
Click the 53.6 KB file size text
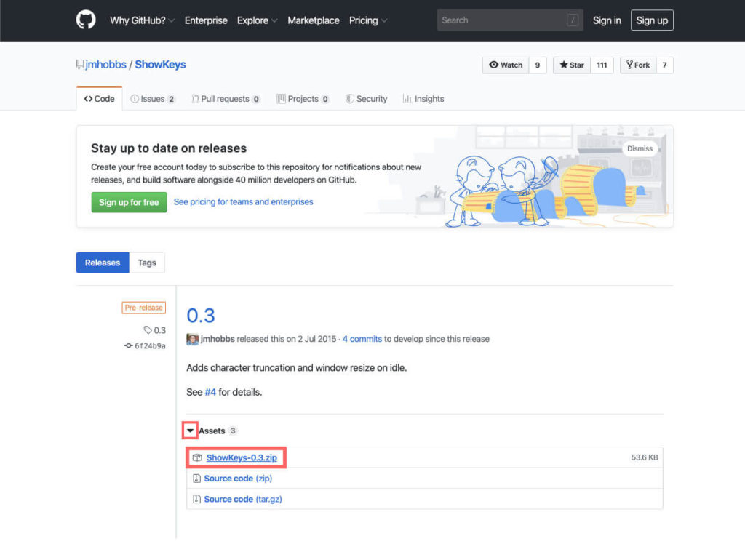pos(645,457)
